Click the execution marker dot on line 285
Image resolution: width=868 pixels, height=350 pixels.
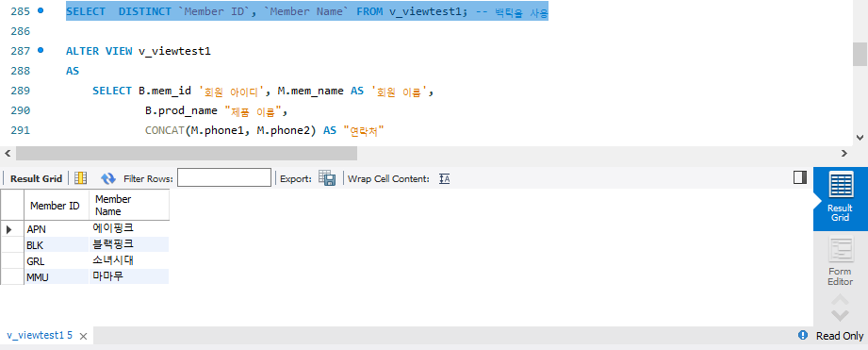[40, 11]
